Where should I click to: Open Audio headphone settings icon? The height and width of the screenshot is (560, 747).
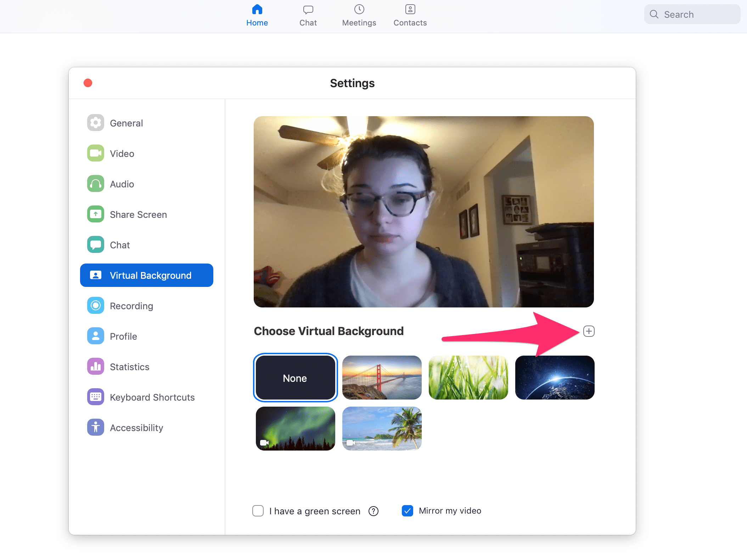point(96,184)
